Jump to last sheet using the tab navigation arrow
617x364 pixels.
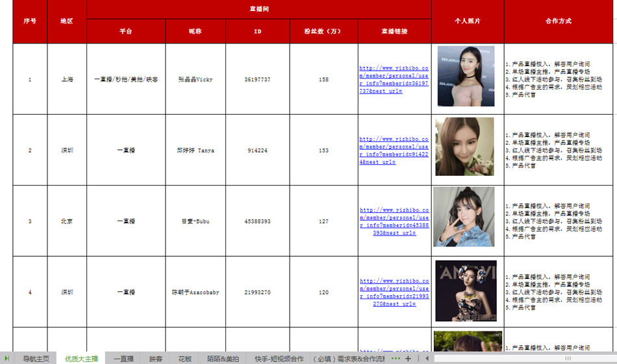point(6,358)
